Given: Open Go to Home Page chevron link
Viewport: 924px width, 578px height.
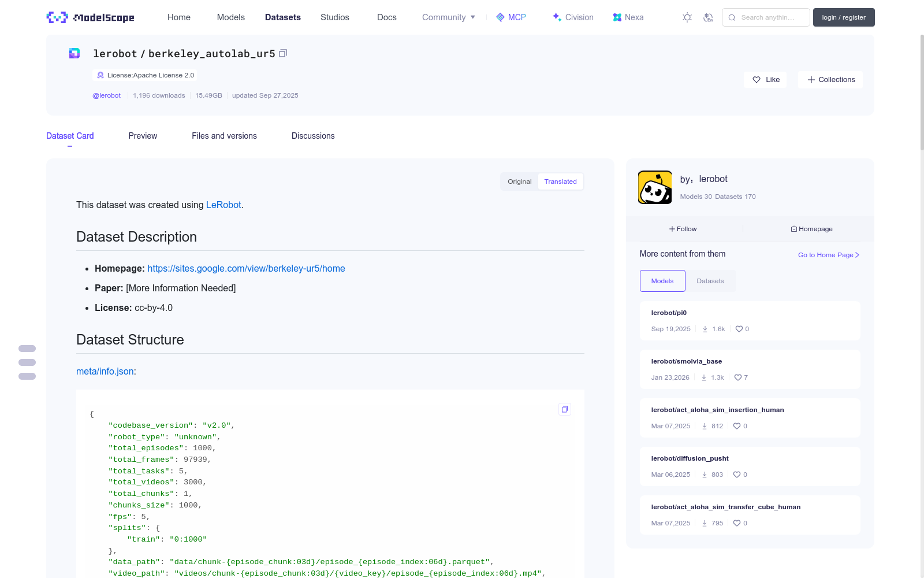Looking at the screenshot, I should click(x=829, y=255).
